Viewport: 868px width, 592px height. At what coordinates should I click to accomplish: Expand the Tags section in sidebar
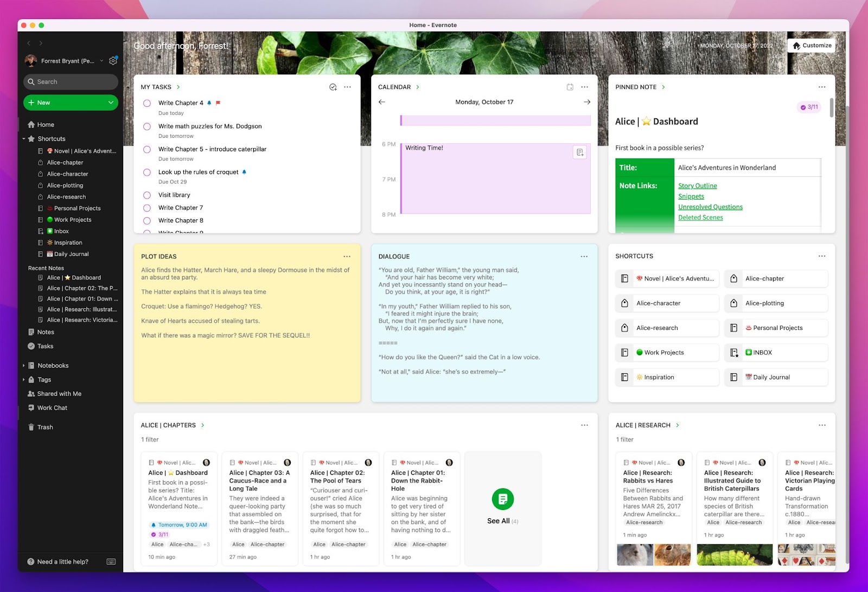[24, 380]
